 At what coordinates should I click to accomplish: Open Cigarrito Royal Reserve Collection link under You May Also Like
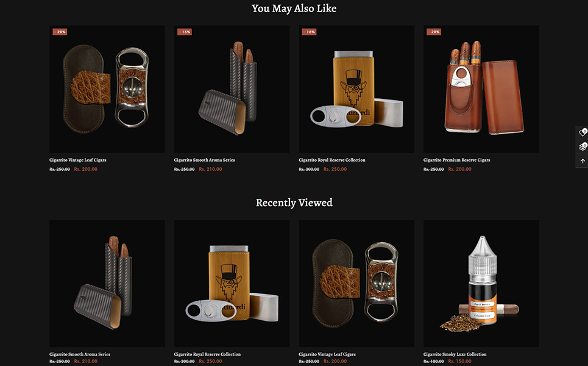tap(332, 160)
